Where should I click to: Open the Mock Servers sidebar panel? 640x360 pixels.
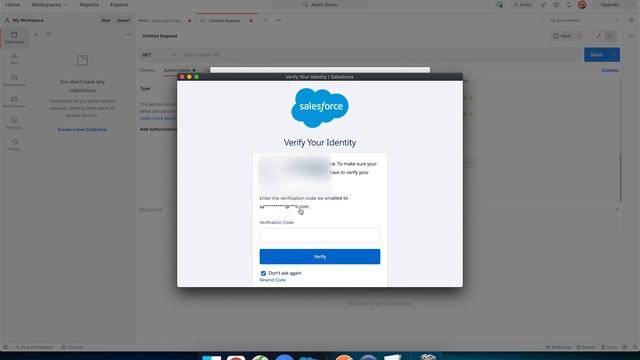(14, 102)
